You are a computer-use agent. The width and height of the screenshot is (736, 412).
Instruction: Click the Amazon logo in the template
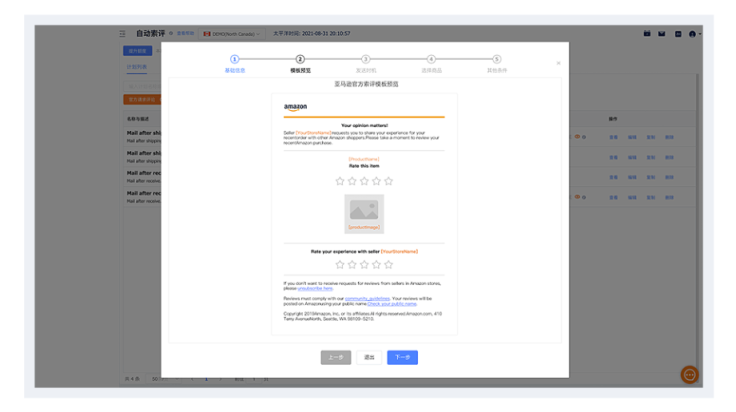pyautogui.click(x=295, y=107)
